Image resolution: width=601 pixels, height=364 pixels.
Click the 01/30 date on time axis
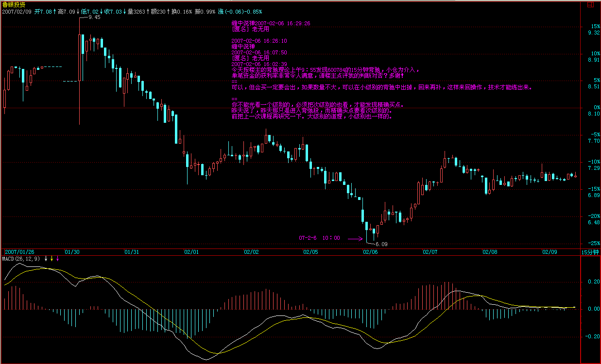72,252
